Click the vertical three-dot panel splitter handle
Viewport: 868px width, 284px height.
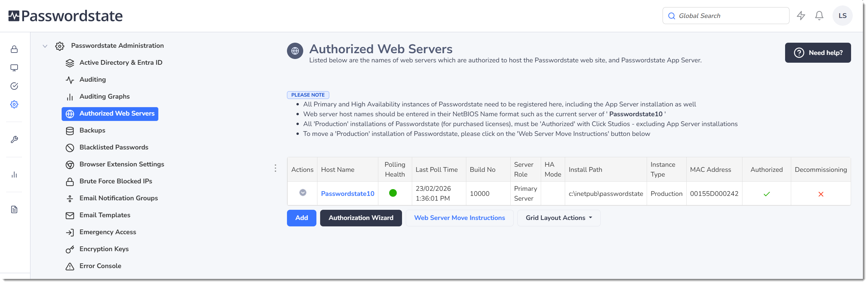tap(275, 168)
